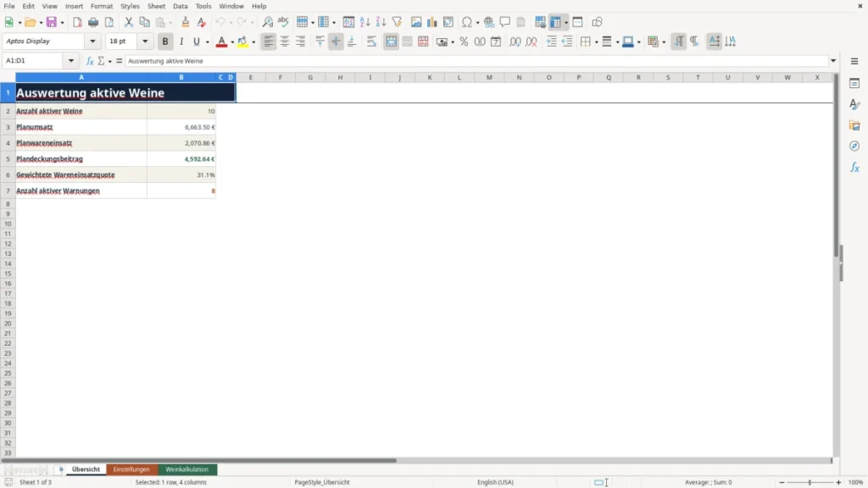
Task: Apply the red font color swatch
Action: click(221, 42)
